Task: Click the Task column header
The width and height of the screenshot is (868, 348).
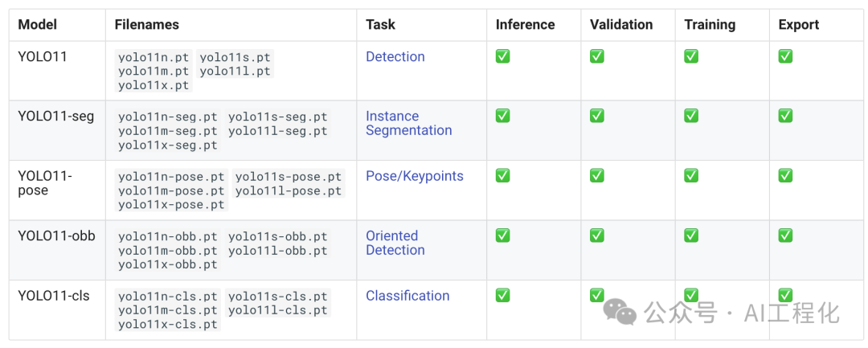Action: pyautogui.click(x=381, y=25)
